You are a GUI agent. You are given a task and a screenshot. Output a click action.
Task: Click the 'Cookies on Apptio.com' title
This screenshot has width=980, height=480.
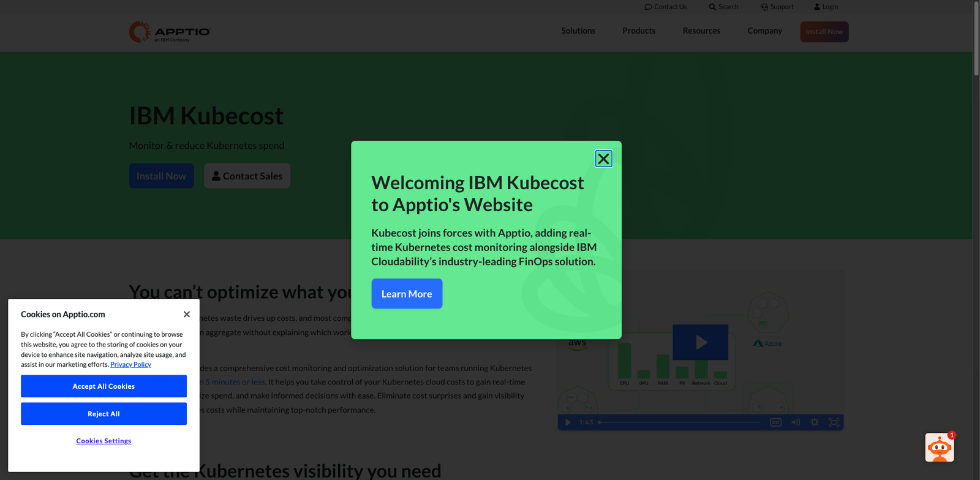(63, 314)
